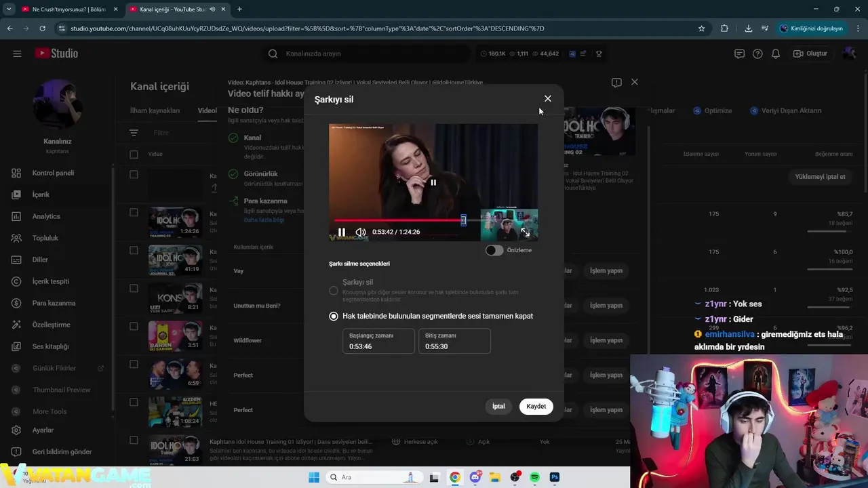
Task: Open the help question-mark icon
Action: click(x=757, y=54)
